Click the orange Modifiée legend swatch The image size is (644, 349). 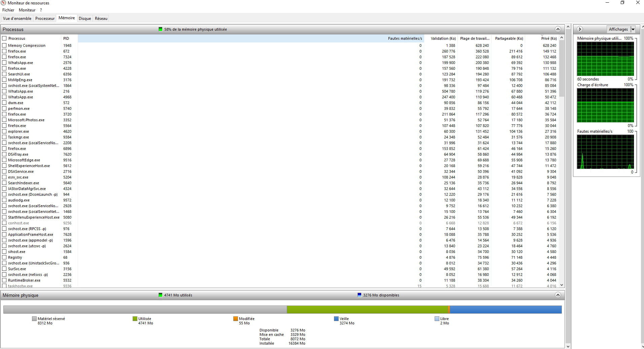pos(236,319)
